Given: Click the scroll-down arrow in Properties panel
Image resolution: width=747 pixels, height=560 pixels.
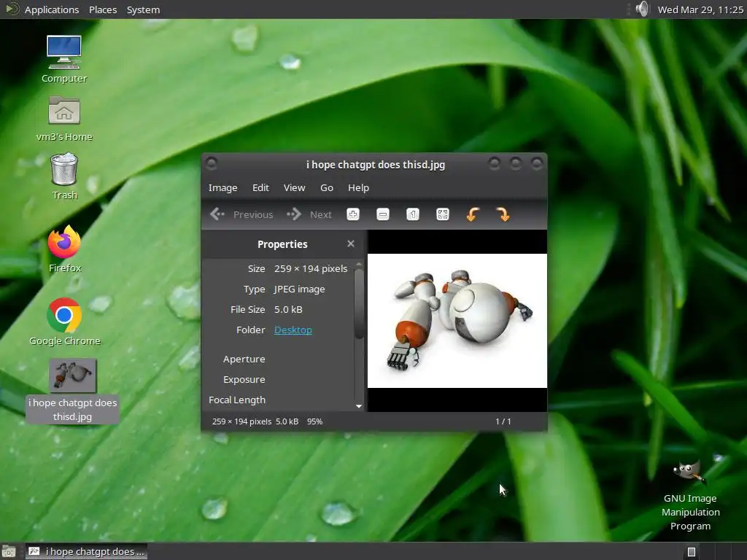Looking at the screenshot, I should click(359, 406).
